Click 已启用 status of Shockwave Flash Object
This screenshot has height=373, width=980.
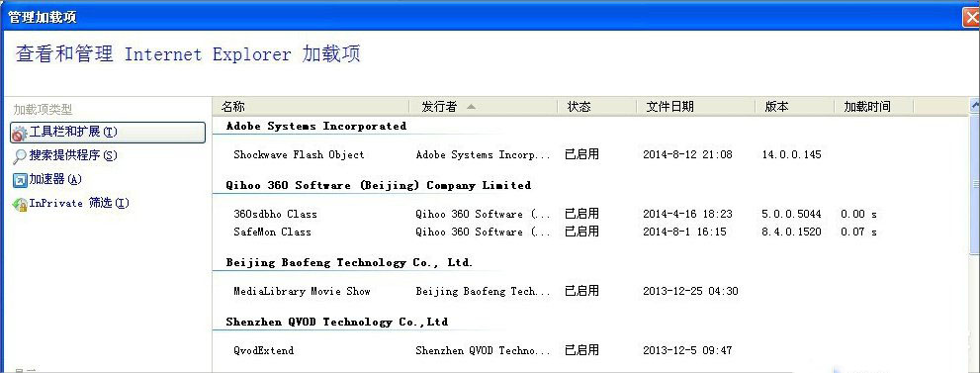[581, 153]
